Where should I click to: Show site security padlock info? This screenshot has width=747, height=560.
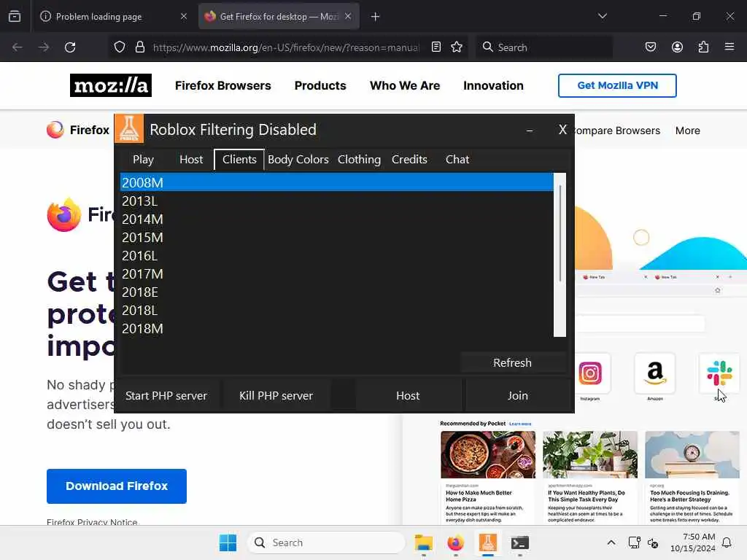click(x=139, y=47)
